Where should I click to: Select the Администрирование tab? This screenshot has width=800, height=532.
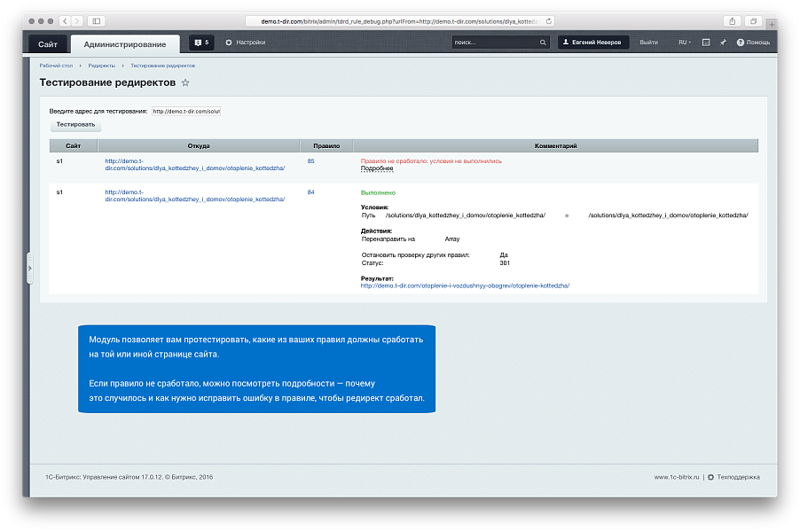(x=124, y=44)
